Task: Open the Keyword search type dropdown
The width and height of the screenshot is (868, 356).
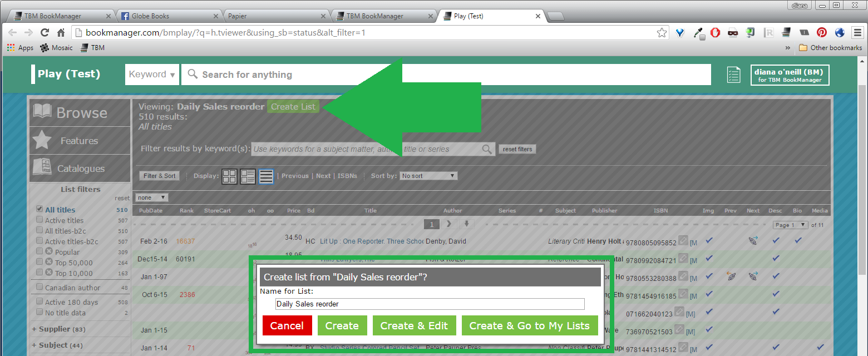Action: (x=152, y=75)
